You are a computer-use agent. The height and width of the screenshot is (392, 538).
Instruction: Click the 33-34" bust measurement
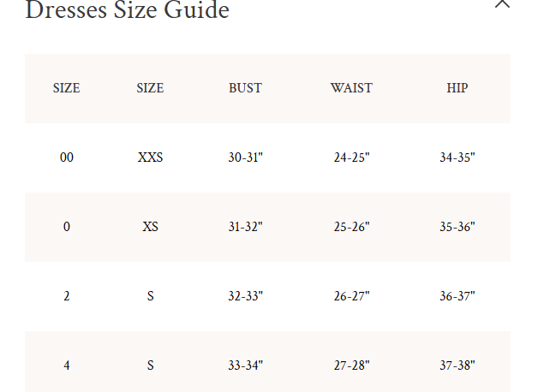click(245, 365)
